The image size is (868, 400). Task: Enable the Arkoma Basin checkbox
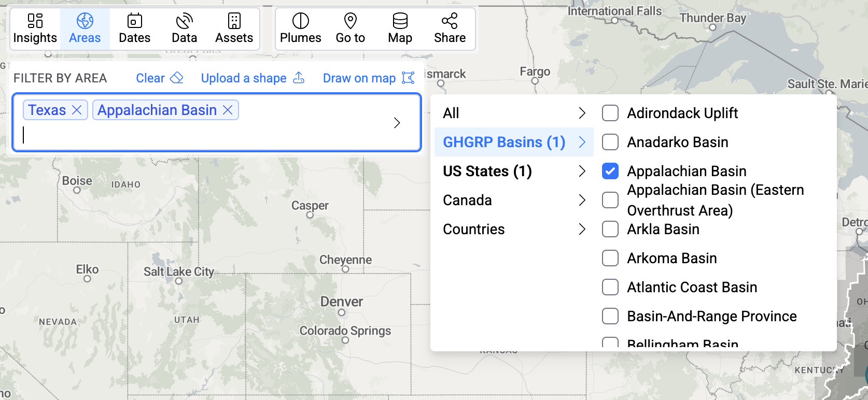tap(610, 258)
